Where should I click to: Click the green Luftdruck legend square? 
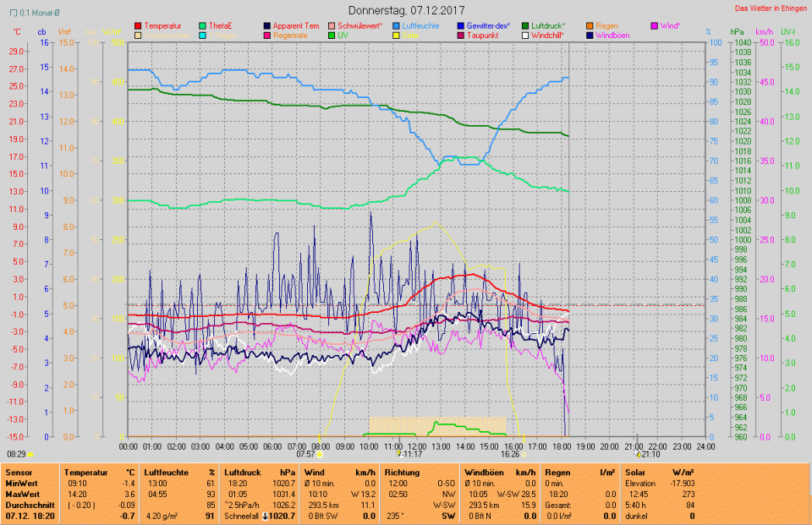(x=525, y=26)
